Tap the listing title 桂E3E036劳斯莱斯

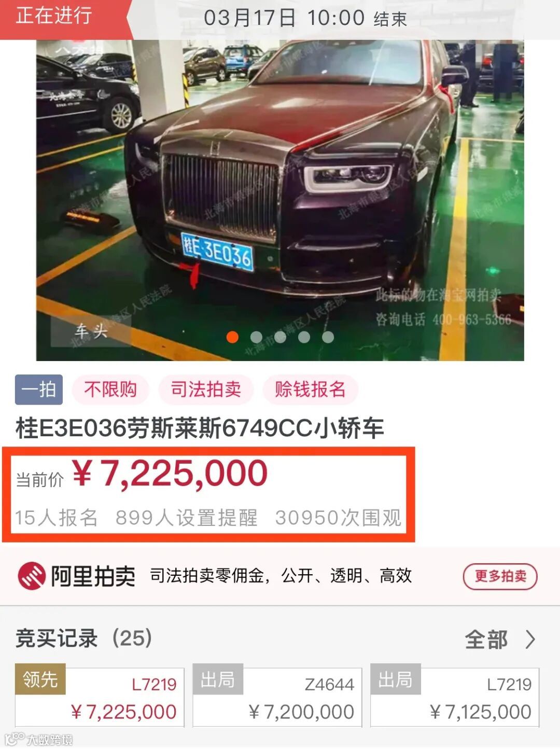[x=200, y=428]
